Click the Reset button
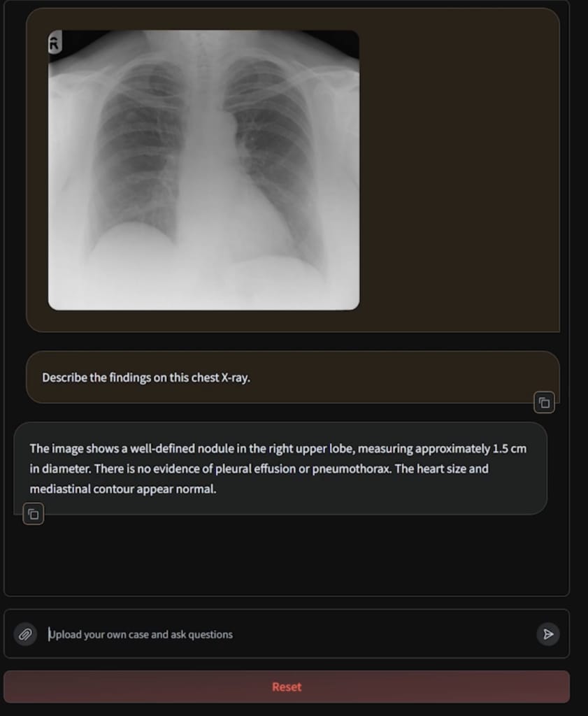Image resolution: width=588 pixels, height=716 pixels. pos(287,687)
